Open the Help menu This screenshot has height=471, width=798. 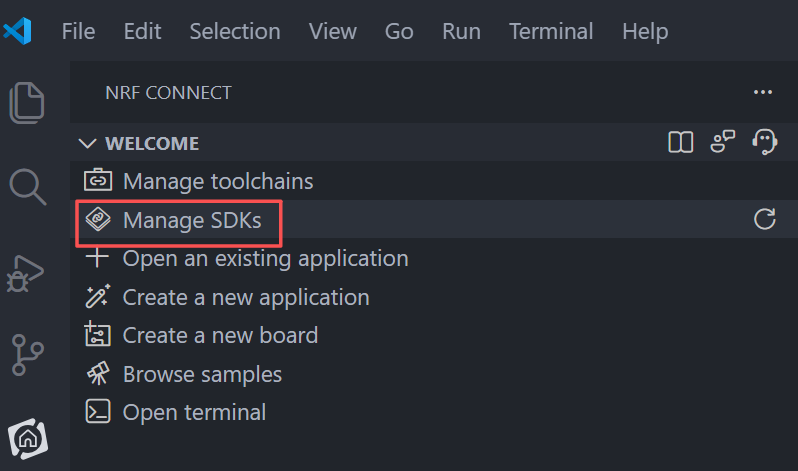(645, 33)
